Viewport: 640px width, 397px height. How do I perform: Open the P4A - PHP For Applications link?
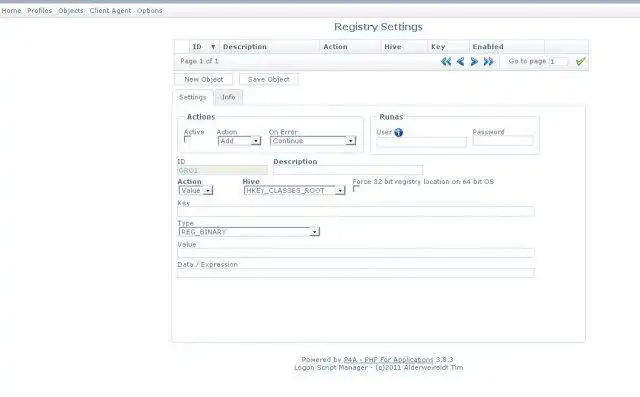pos(388,359)
